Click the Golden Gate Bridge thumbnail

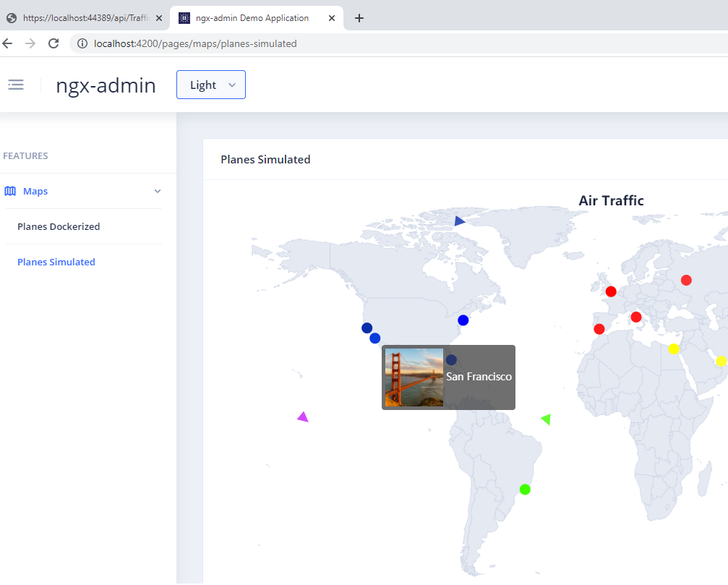pyautogui.click(x=414, y=377)
